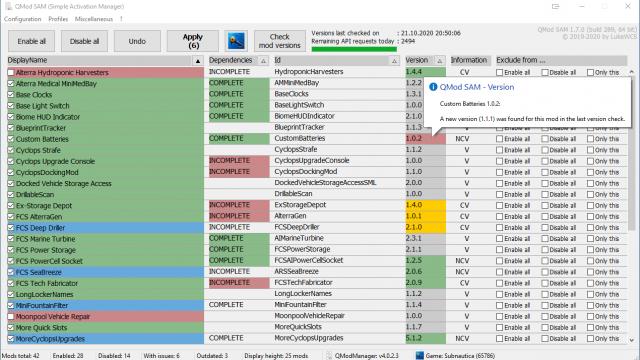This screenshot has height=360, width=640.
Task: Click the 'Outdated: 3' status bar entry
Action: pyautogui.click(x=212, y=356)
